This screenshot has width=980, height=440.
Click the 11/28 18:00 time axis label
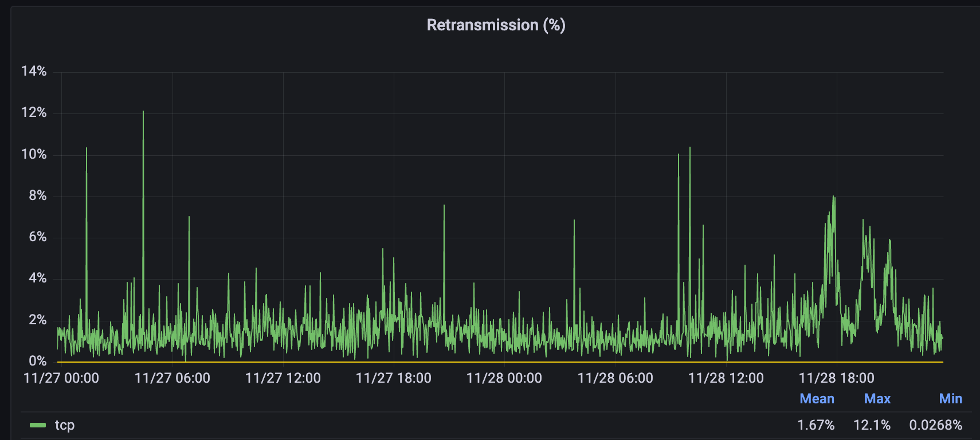(x=836, y=378)
